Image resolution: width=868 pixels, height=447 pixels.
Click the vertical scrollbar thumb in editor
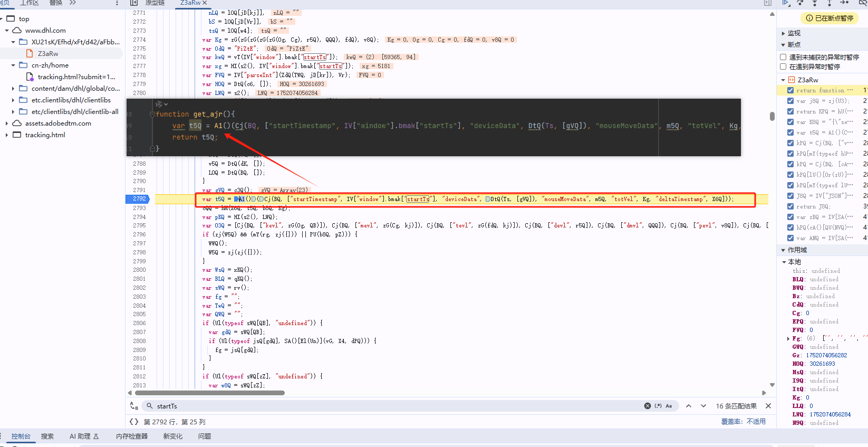pyautogui.click(x=772, y=116)
